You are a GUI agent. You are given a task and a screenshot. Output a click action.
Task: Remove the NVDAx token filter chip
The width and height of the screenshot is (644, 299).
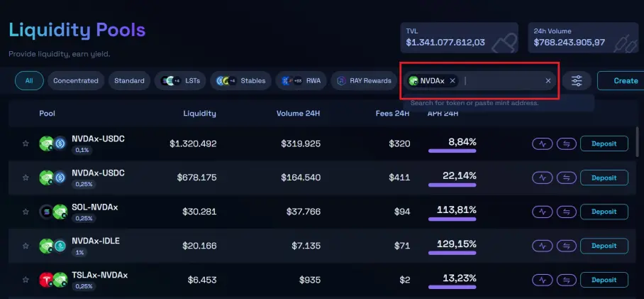pyautogui.click(x=453, y=81)
